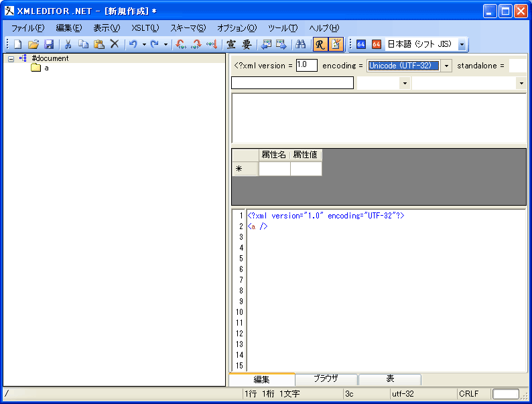Click the left-pointing window arrow toolbar icon
The height and width of the screenshot is (404, 532).
coord(267,44)
